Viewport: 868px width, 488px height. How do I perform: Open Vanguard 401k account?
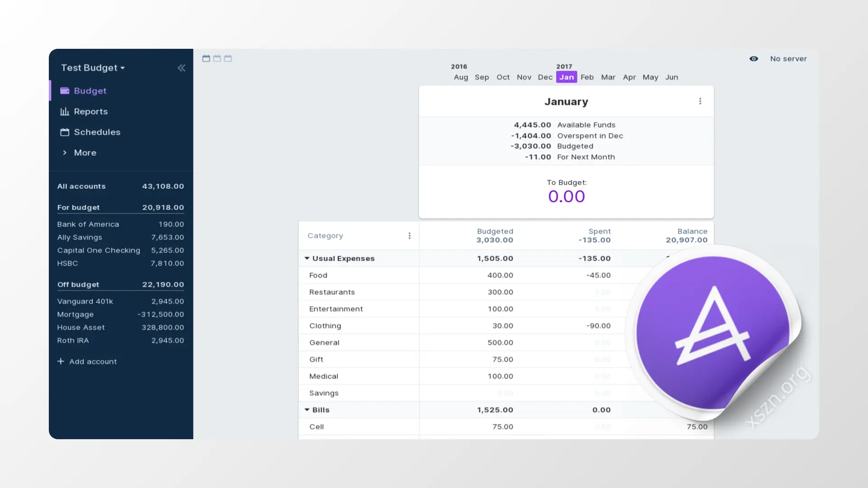point(121,301)
